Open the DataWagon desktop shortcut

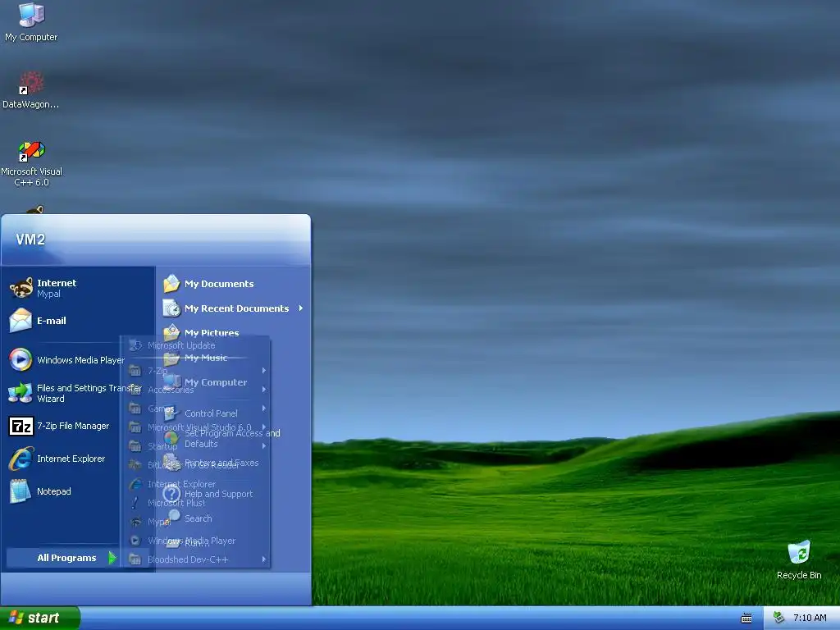pyautogui.click(x=30, y=90)
